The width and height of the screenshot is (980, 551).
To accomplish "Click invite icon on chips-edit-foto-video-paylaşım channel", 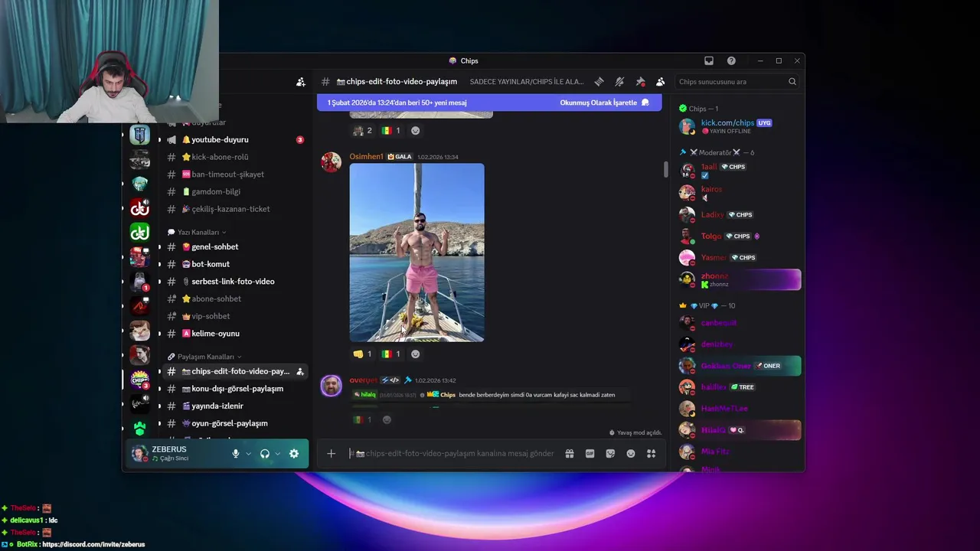I will pyautogui.click(x=300, y=371).
